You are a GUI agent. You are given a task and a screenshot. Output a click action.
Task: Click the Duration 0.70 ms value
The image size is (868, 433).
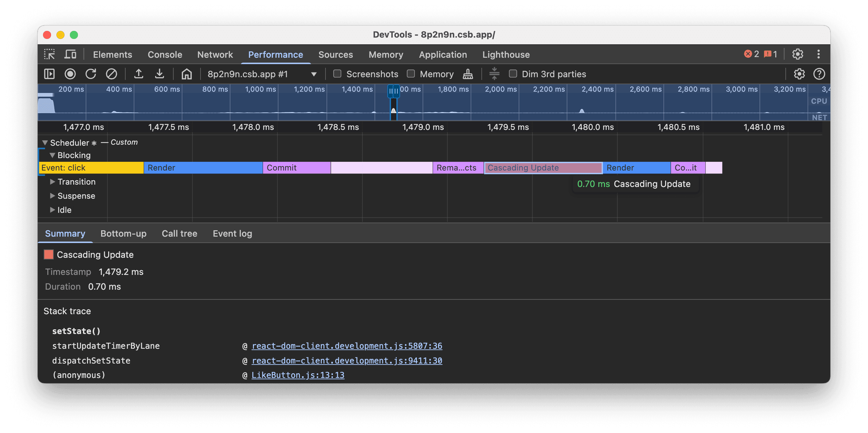[x=104, y=287]
